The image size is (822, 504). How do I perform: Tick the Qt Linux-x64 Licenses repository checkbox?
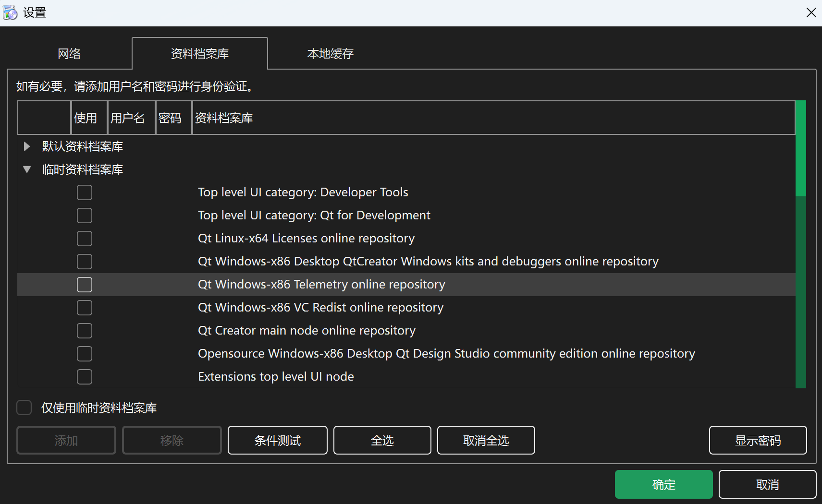(x=85, y=239)
